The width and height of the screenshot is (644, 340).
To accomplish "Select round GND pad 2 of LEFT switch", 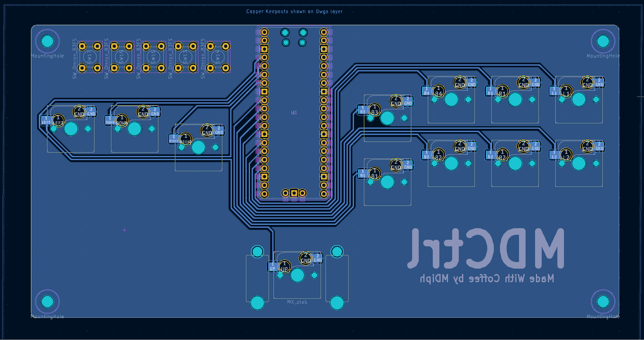I will point(79,111).
